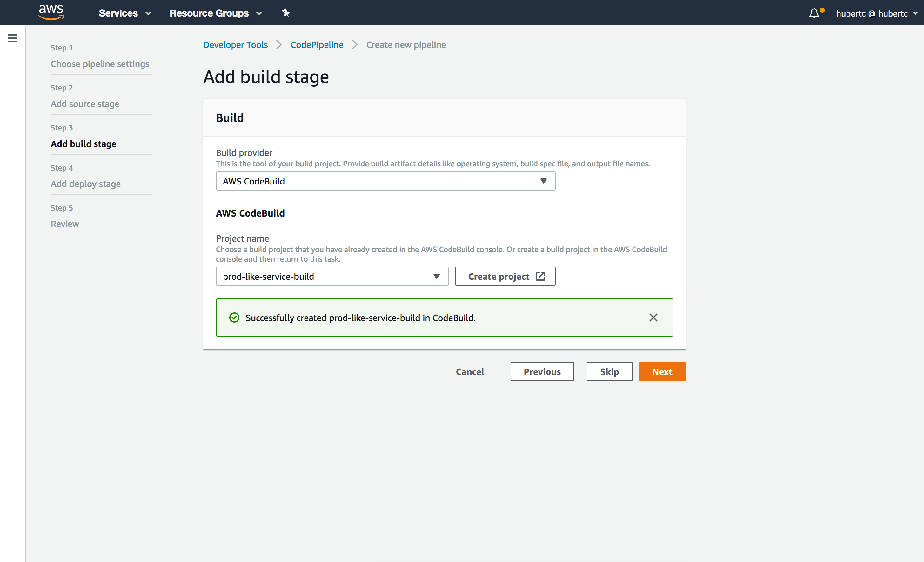924x562 pixels.
Task: Select the Review step
Action: point(65,224)
